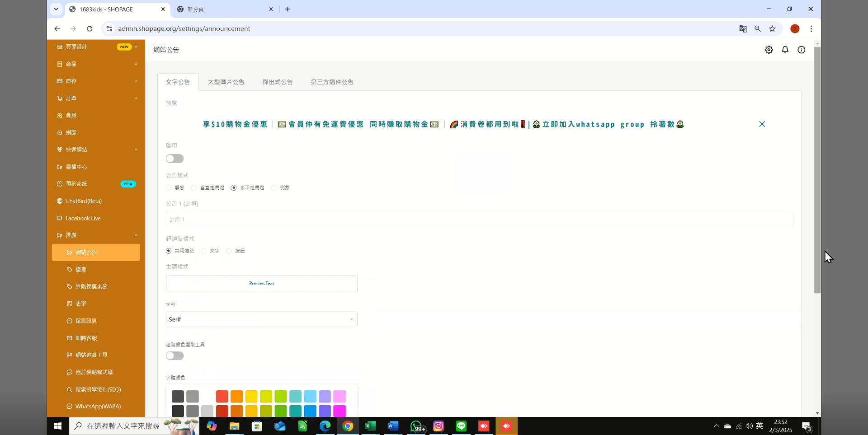Pick the red swatch in top color row

(x=222, y=397)
